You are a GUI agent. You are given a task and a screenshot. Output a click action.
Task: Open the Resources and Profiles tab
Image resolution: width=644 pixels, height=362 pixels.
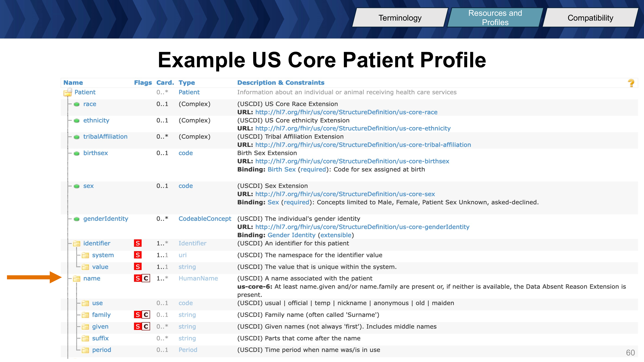[495, 18]
